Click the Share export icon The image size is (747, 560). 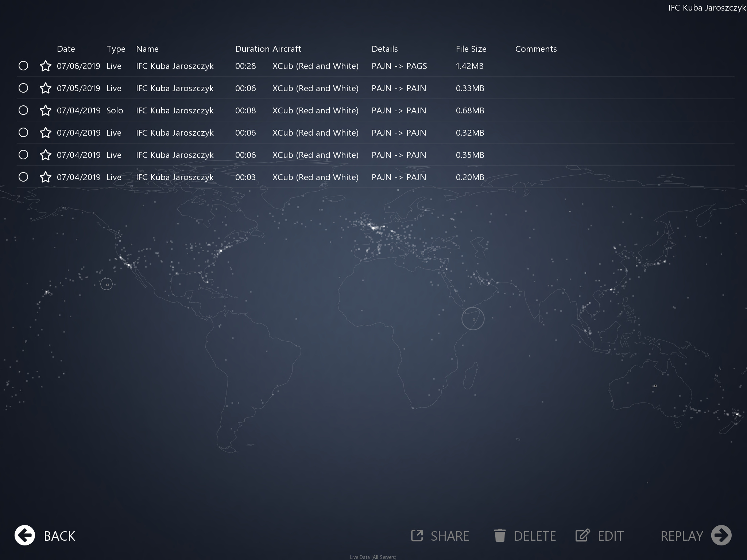click(417, 536)
